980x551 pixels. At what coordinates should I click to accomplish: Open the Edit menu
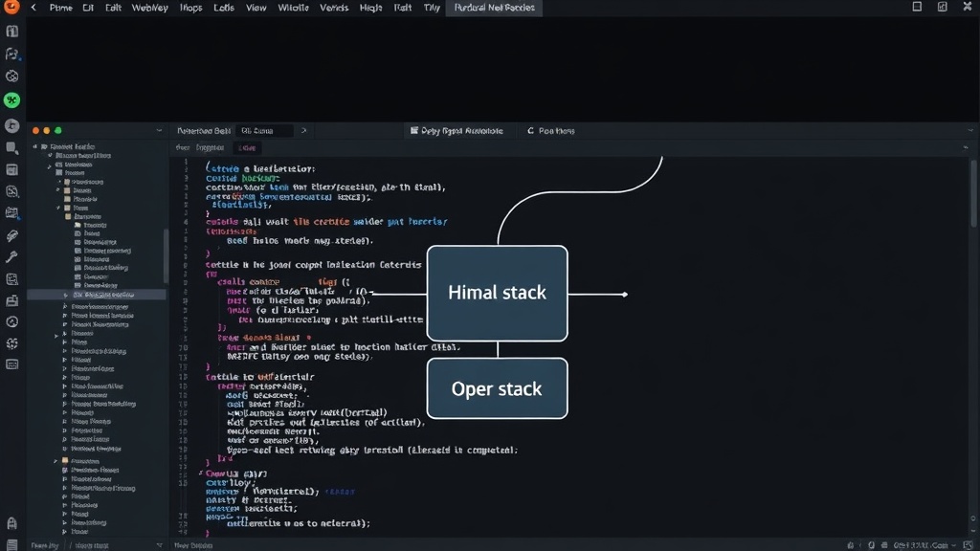point(113,8)
